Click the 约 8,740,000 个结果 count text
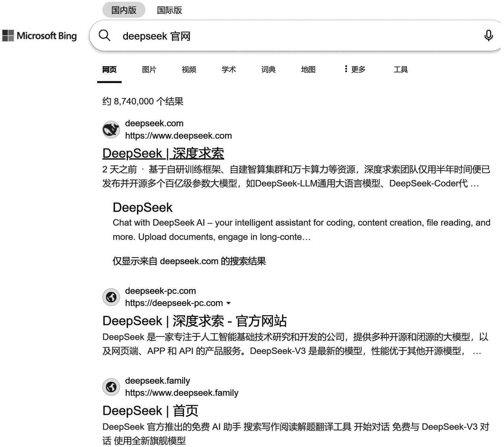The image size is (504, 447). (x=143, y=101)
